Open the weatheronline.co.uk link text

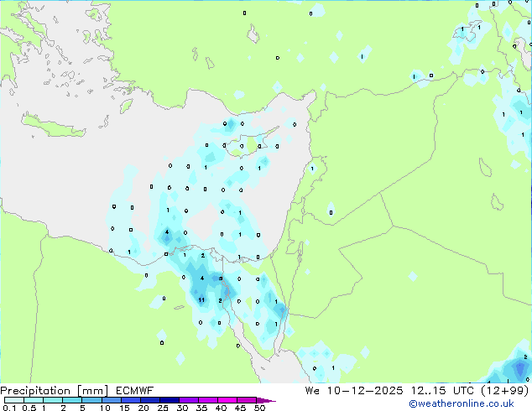click(462, 403)
